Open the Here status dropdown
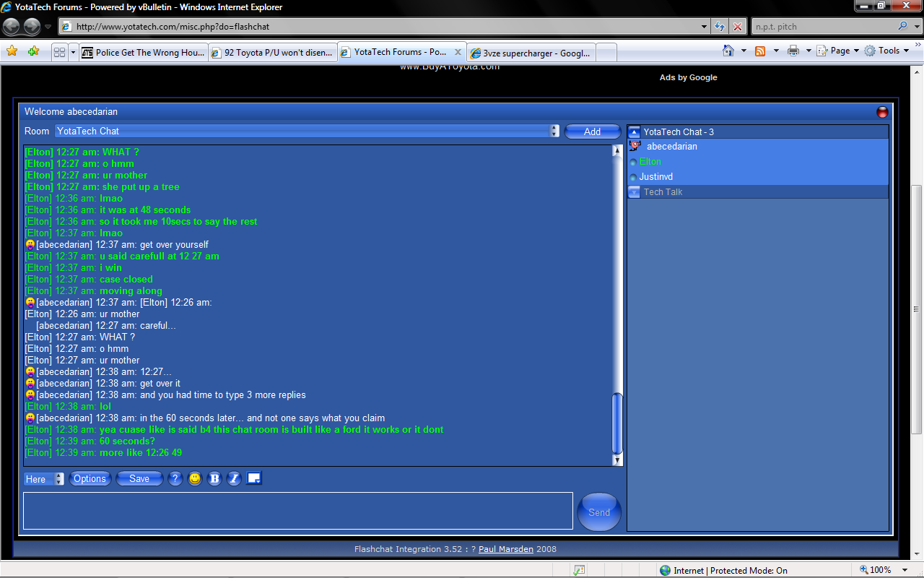 [x=44, y=479]
